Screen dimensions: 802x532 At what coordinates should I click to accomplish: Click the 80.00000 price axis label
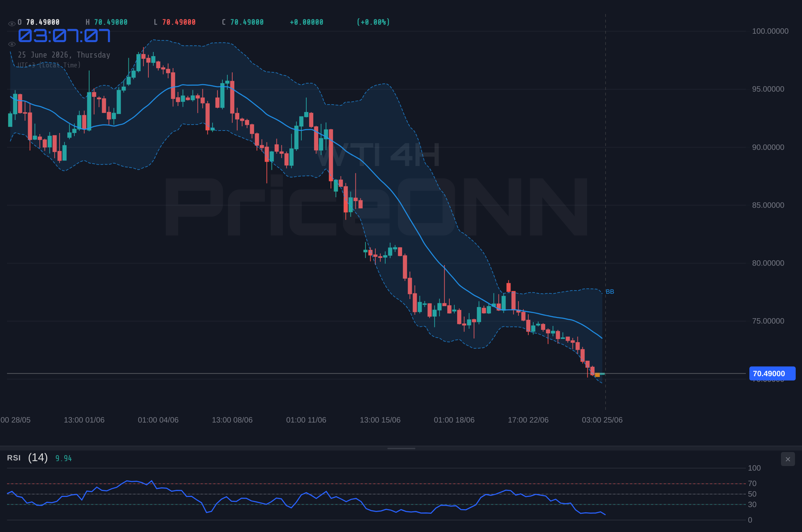tap(768, 263)
